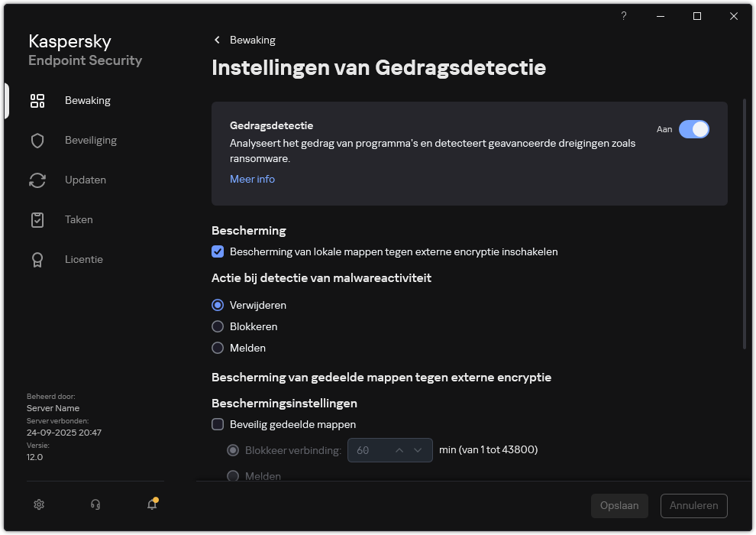Screen dimensions: 756x535
Task: Open Updaten via the sync icon
Action: 37,180
